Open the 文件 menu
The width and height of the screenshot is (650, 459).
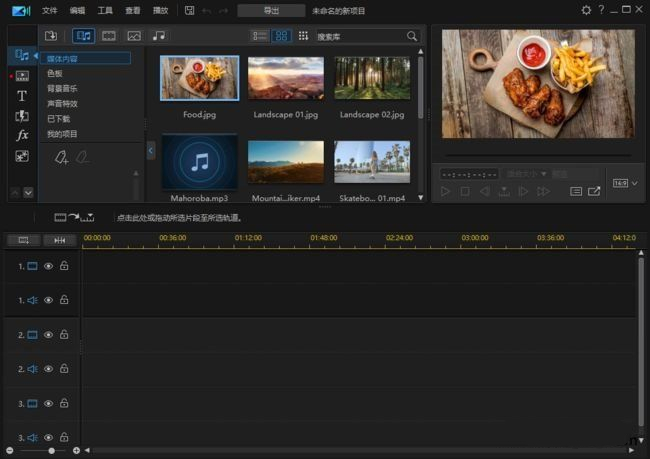pos(50,10)
